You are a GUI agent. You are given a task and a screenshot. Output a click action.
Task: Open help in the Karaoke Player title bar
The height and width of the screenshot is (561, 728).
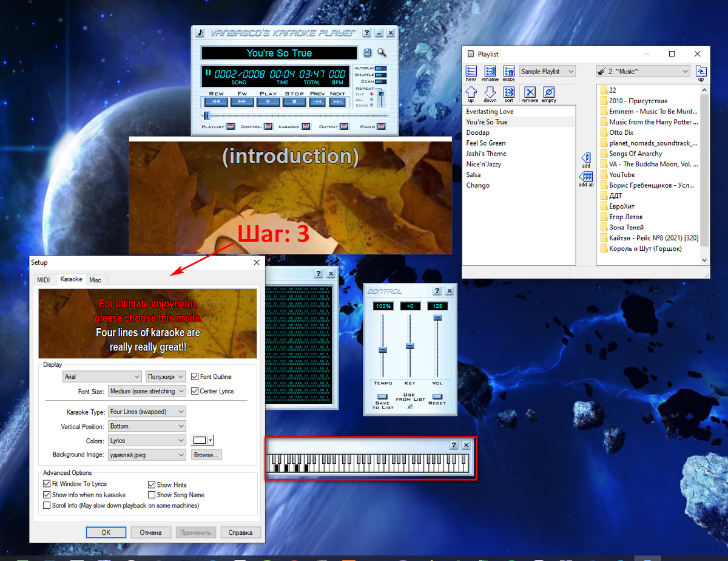[367, 33]
